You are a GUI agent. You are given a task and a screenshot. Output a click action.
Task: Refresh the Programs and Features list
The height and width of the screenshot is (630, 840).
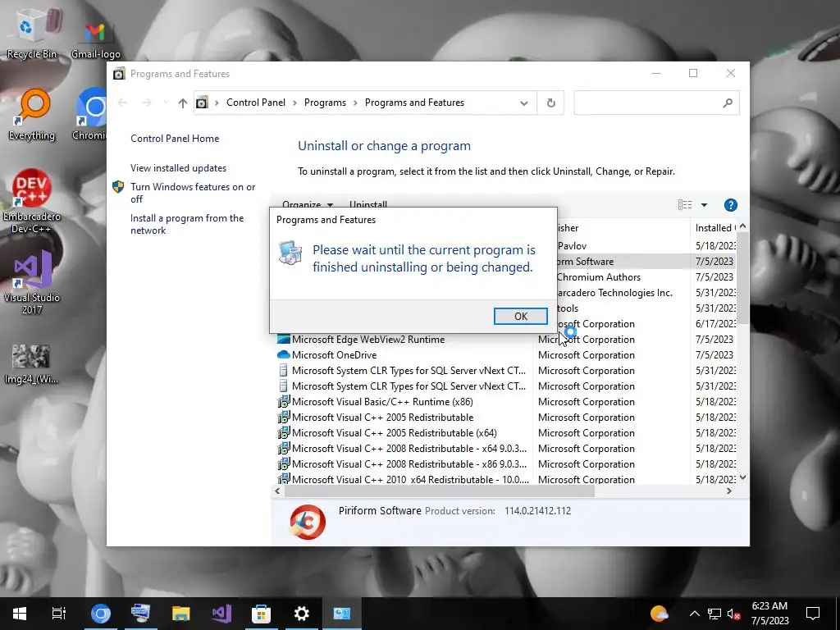(x=550, y=103)
